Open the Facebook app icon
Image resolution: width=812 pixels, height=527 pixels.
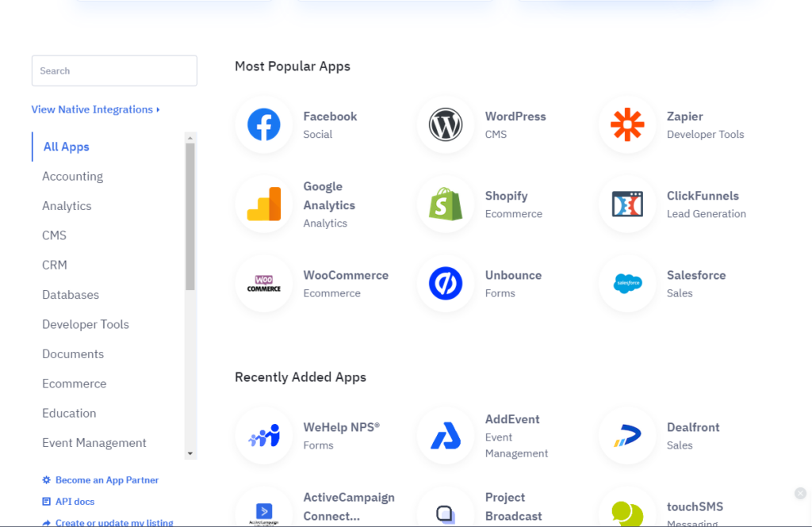pyautogui.click(x=264, y=124)
